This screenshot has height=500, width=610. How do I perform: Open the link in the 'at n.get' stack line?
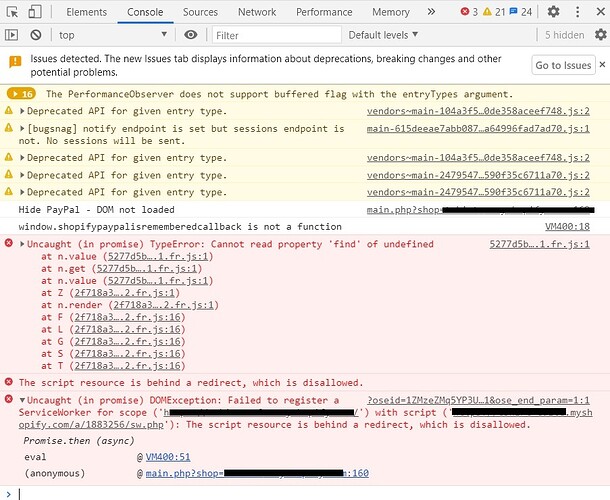pyautogui.click(x=147, y=268)
